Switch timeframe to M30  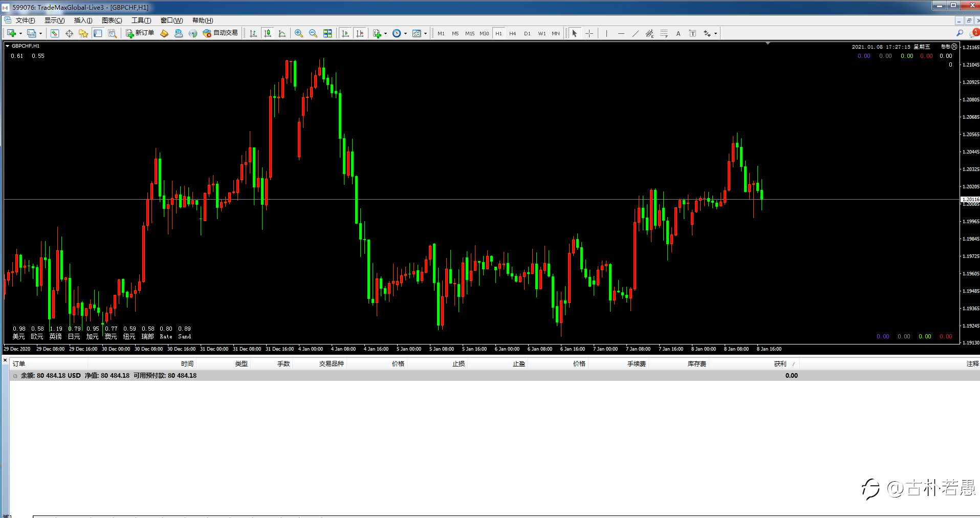tap(484, 33)
